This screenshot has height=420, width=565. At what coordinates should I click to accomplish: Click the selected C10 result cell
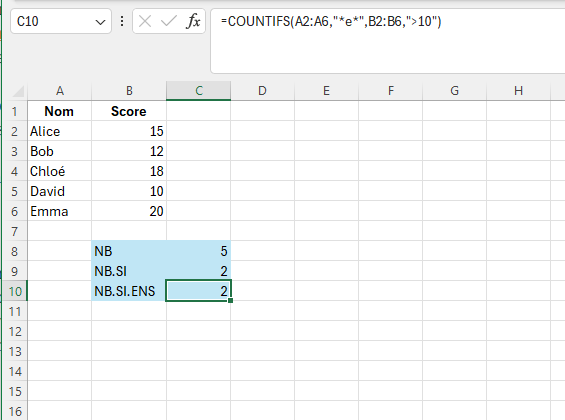coord(199,291)
